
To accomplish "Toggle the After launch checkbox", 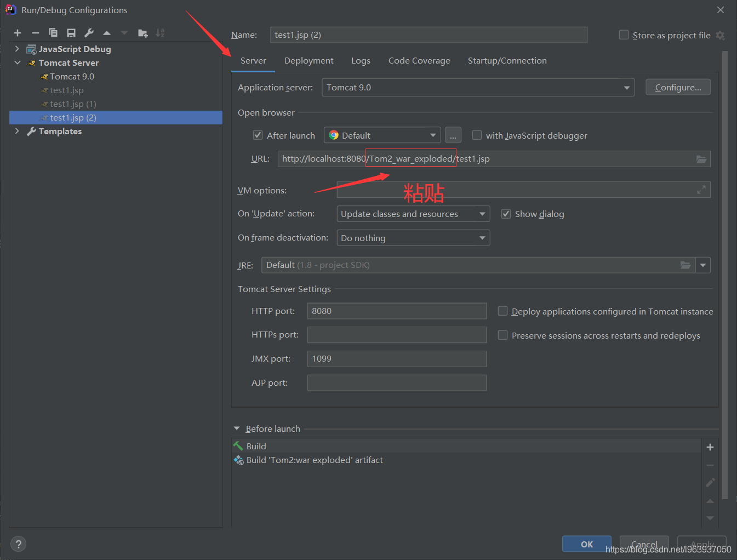I will point(258,135).
